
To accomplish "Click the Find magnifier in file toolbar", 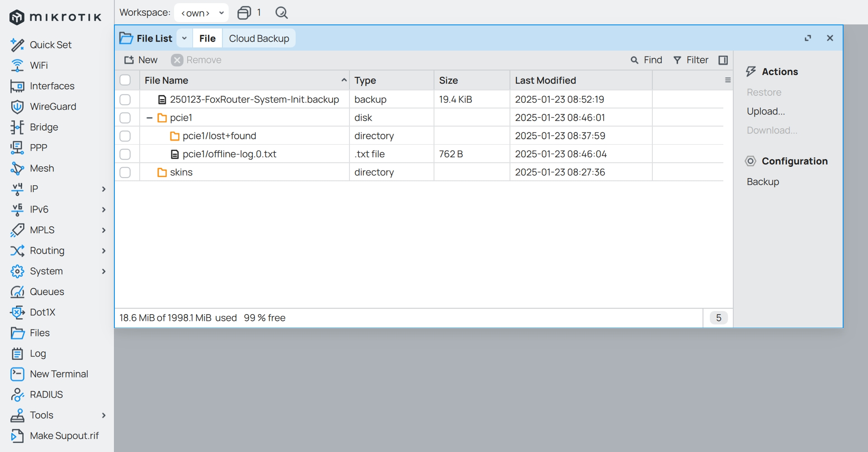I will [x=635, y=60].
